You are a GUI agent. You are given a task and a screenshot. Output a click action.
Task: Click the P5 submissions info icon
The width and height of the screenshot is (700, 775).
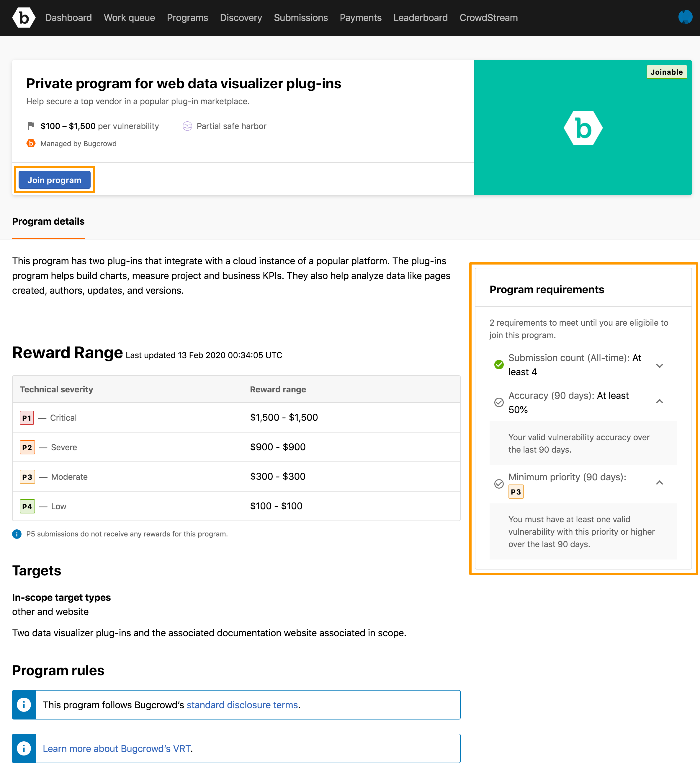pyautogui.click(x=17, y=534)
